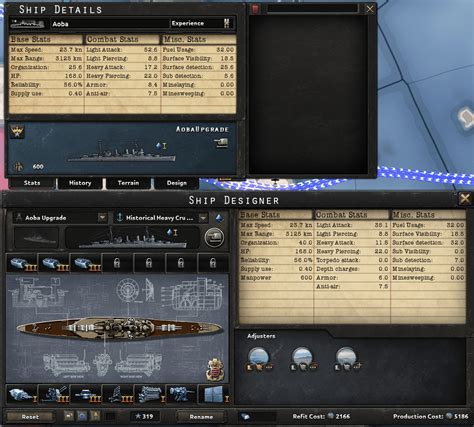Select the second level III battery module slot
Viewport: 474px width, 427px height.
(x=54, y=263)
